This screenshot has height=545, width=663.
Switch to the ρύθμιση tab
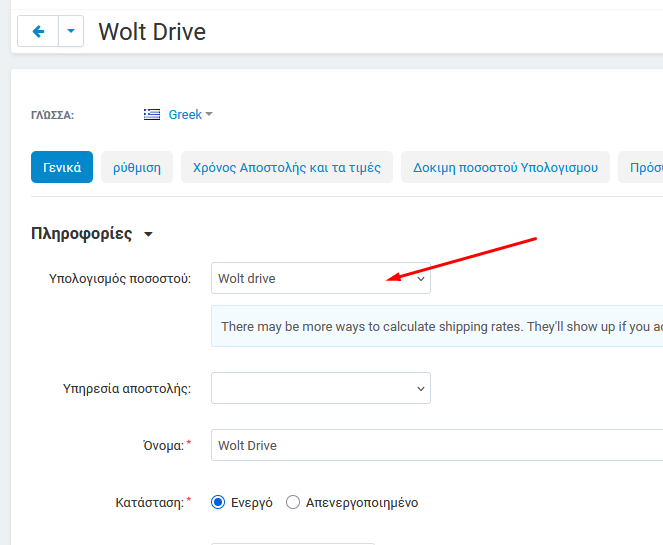(137, 167)
